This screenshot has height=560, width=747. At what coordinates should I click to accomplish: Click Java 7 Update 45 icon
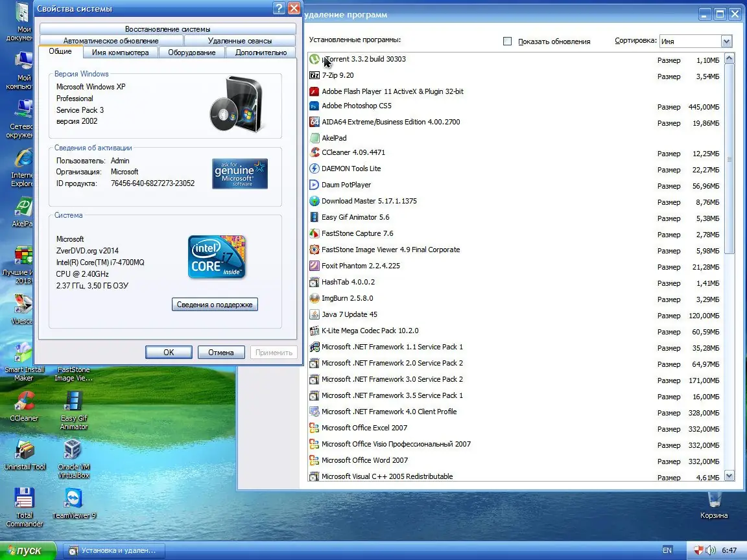click(x=314, y=314)
